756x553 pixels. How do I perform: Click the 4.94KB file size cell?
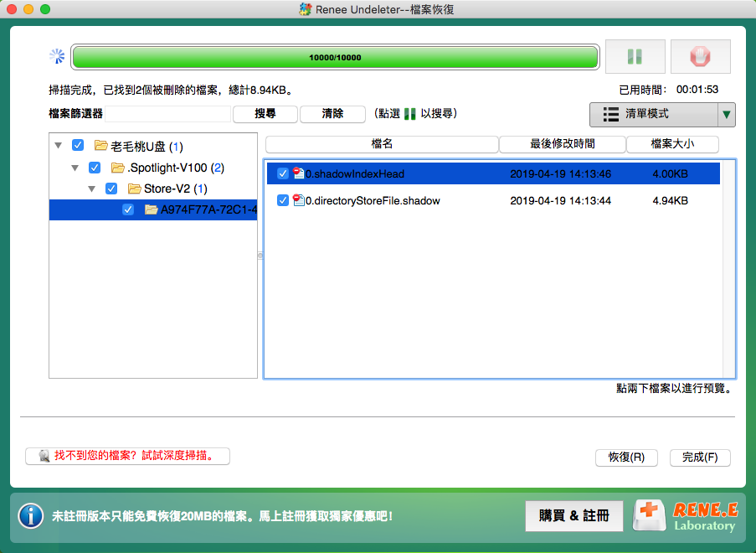(670, 201)
